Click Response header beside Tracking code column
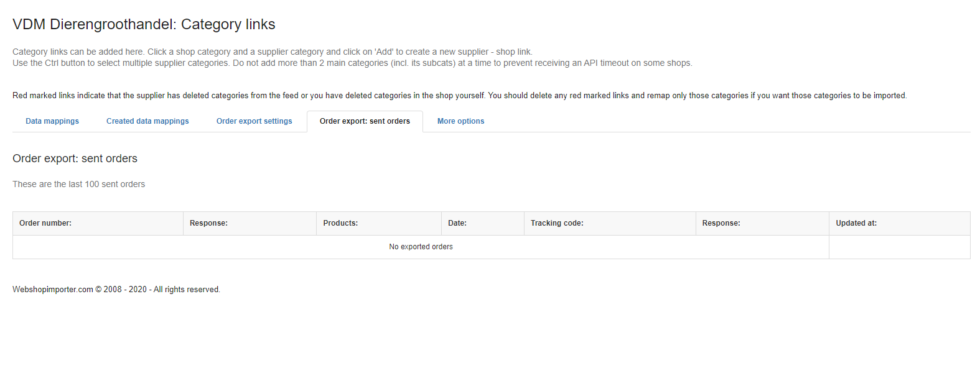Viewport: 980px width, 368px height. click(762, 223)
